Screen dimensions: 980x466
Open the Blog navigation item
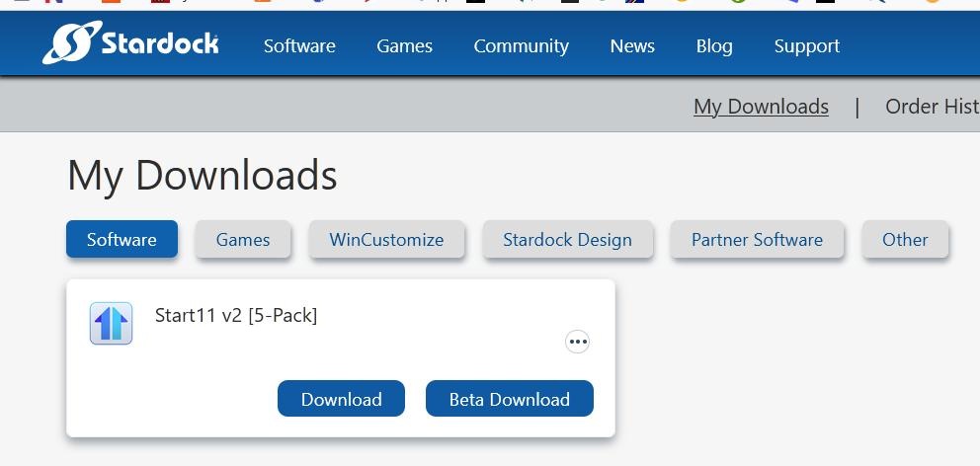[714, 46]
